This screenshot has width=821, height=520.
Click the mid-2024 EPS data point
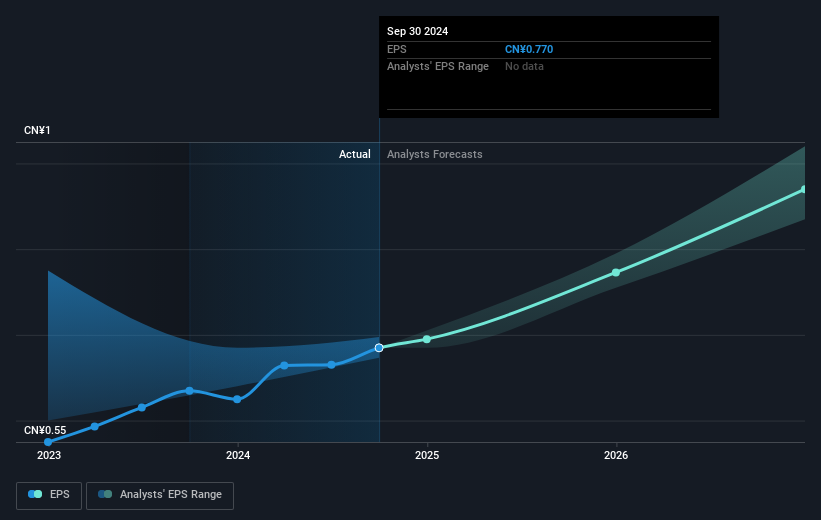(331, 364)
